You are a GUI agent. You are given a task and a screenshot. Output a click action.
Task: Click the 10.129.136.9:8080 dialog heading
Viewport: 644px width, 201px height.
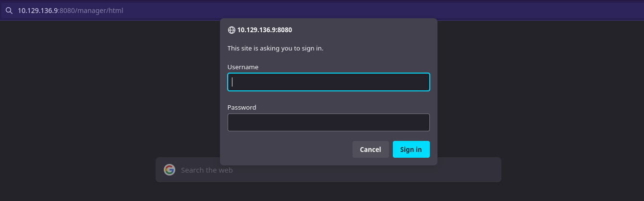click(265, 30)
